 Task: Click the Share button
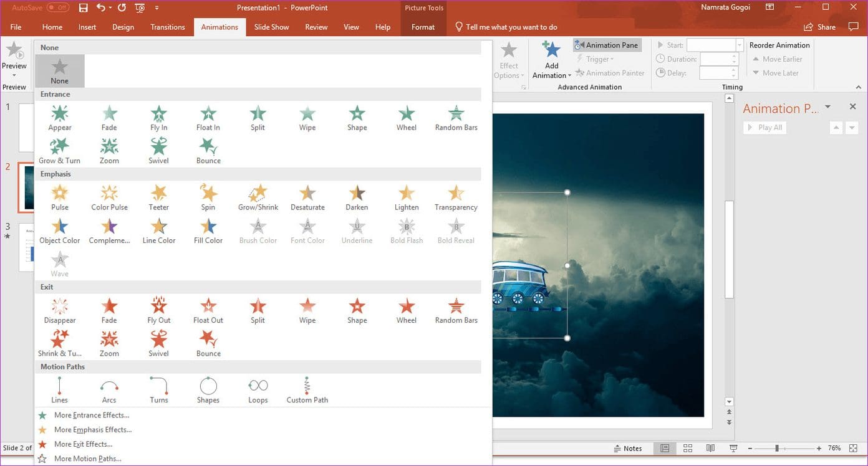click(x=820, y=27)
